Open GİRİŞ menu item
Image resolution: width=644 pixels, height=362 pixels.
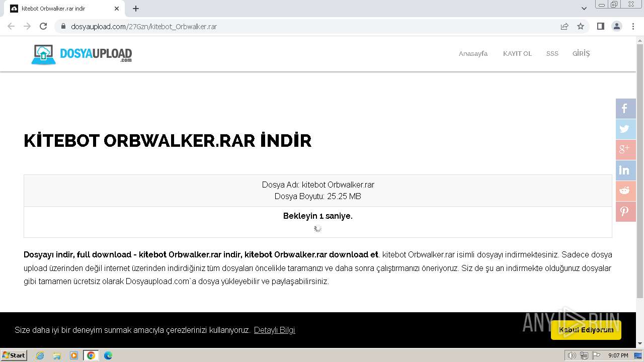[x=581, y=53]
